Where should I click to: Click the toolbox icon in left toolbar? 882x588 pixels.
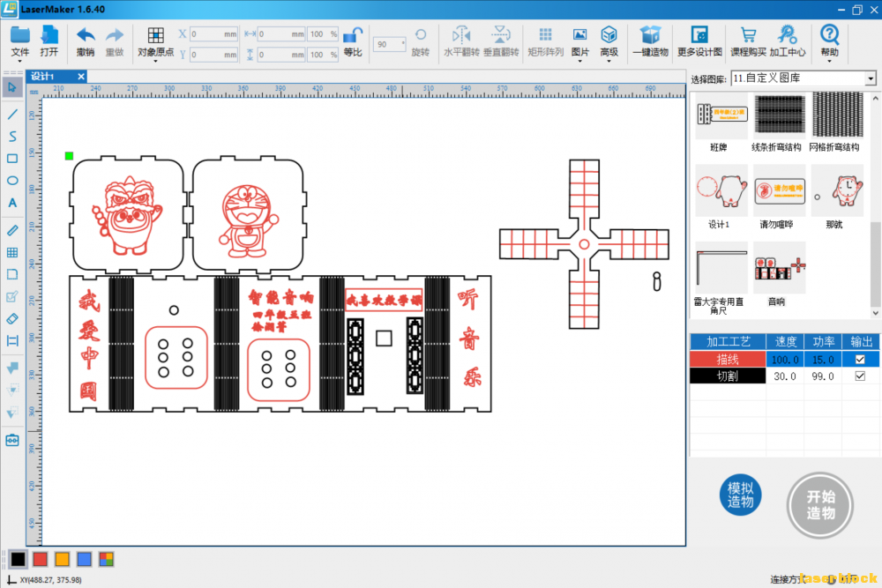pyautogui.click(x=12, y=440)
